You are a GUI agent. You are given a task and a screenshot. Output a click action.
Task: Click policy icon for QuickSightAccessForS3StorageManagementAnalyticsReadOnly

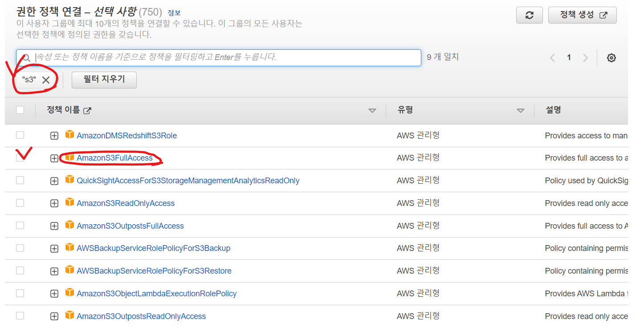tap(69, 179)
